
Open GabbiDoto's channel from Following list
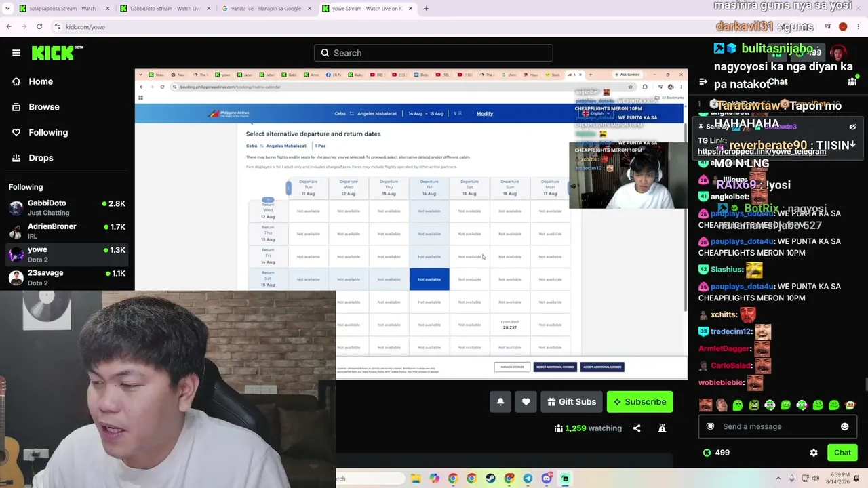pyautogui.click(x=66, y=207)
